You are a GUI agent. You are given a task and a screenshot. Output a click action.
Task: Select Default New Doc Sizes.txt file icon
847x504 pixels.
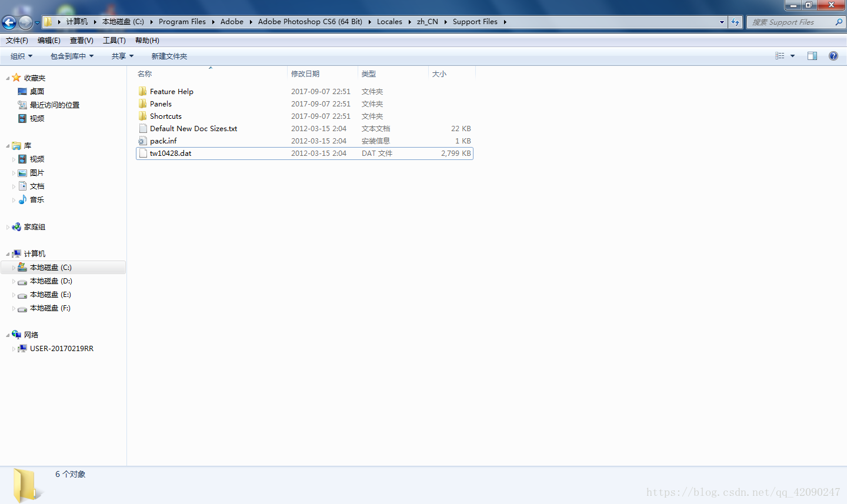[x=143, y=128]
